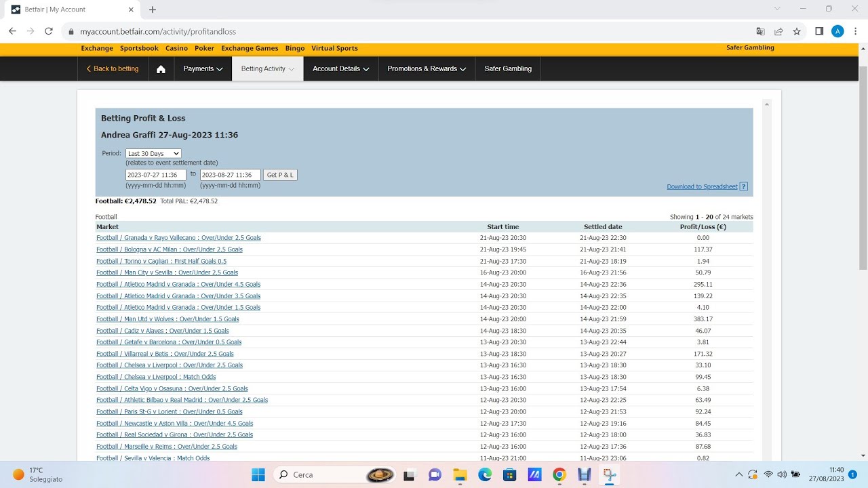The image size is (868, 488).
Task: Expand the Account Details menu
Action: 340,69
